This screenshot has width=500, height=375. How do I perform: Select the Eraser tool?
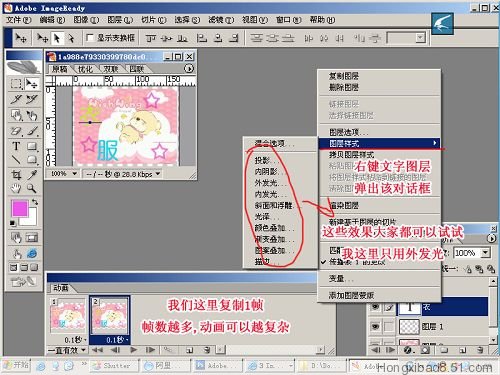[x=16, y=131]
